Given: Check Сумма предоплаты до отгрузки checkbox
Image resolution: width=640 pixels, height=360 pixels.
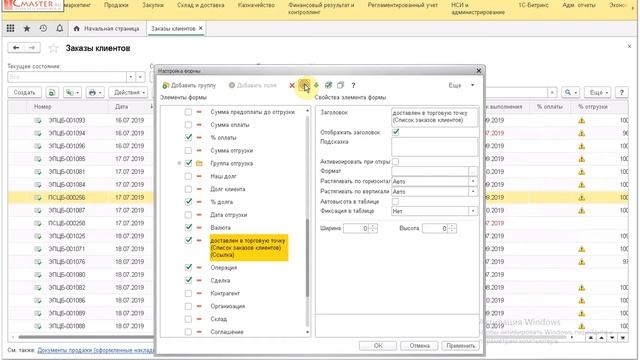Looking at the screenshot, I should (x=188, y=112).
